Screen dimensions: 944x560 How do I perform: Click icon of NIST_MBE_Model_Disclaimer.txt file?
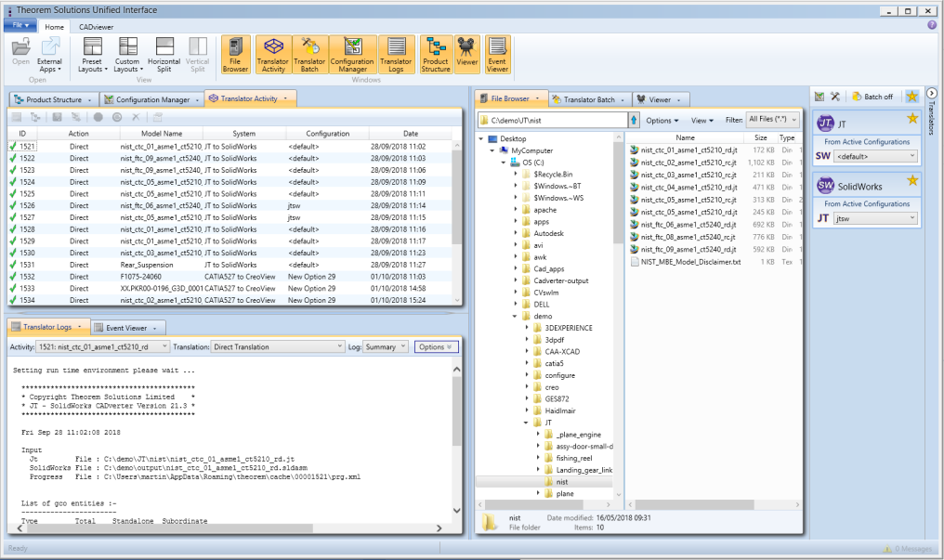[x=635, y=262]
